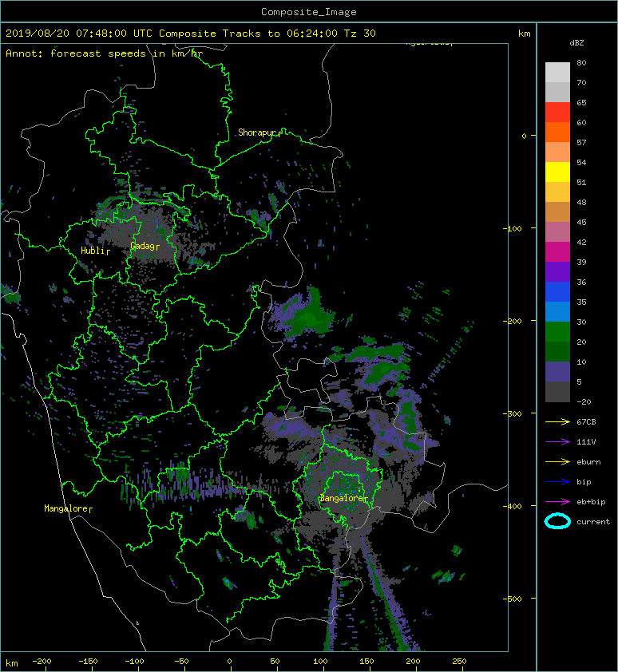Click the 20 dBZ value label
This screenshot has height=672, width=618.
tap(581, 342)
